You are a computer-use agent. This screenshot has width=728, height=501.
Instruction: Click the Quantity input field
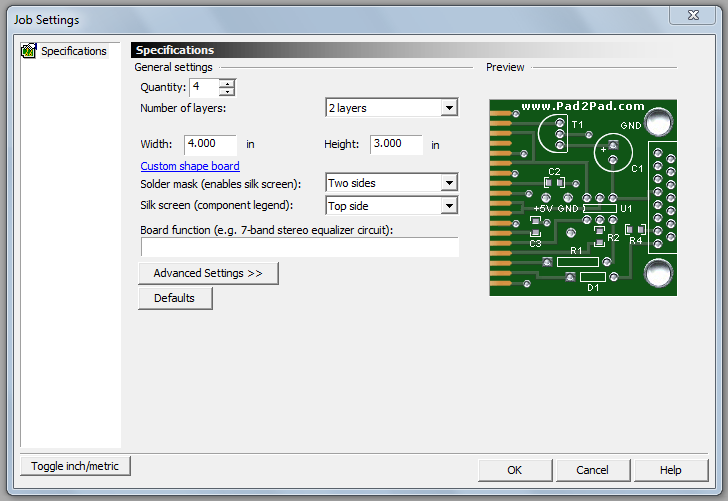[x=205, y=87]
